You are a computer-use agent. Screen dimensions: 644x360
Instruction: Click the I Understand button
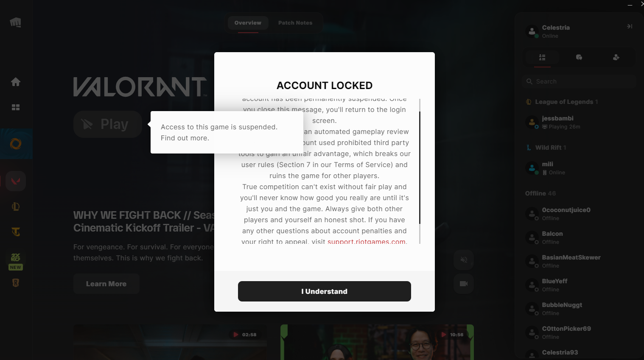(x=325, y=291)
